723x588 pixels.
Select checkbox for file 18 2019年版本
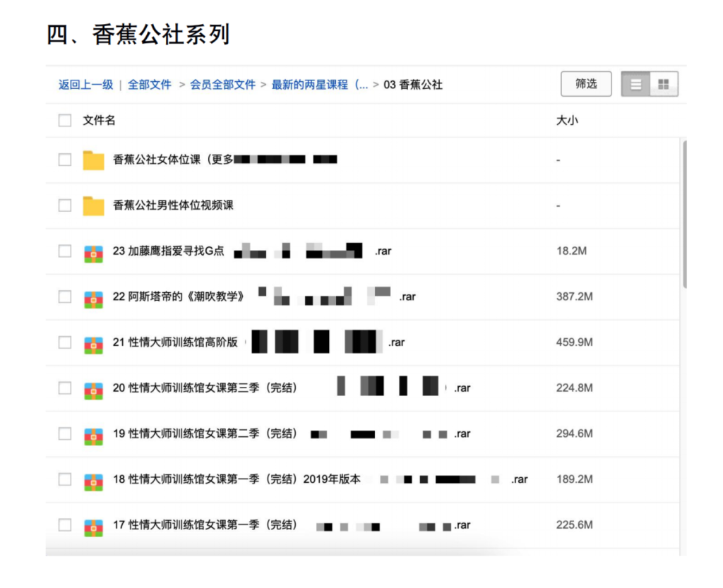point(65,479)
